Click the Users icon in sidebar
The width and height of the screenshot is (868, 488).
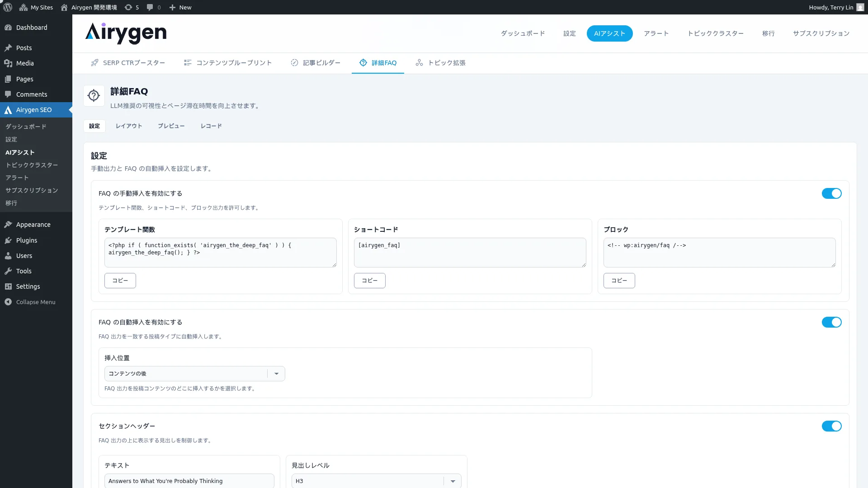point(8,256)
